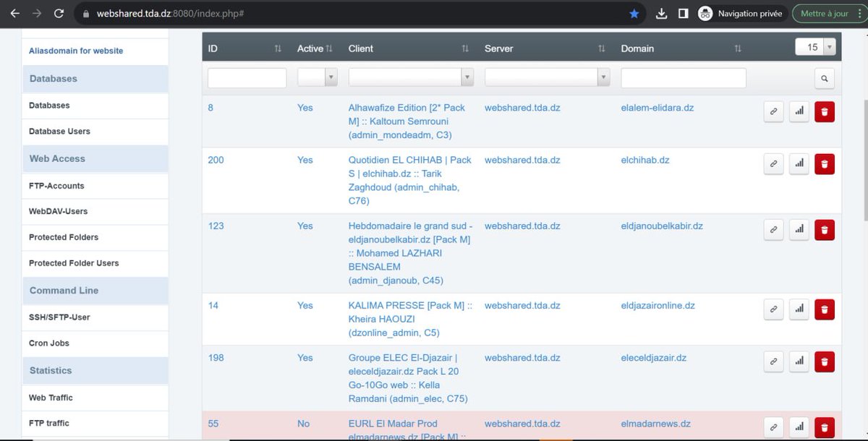Open Protected Folders in sidebar
Screen dimensions: 868x441
(x=64, y=237)
